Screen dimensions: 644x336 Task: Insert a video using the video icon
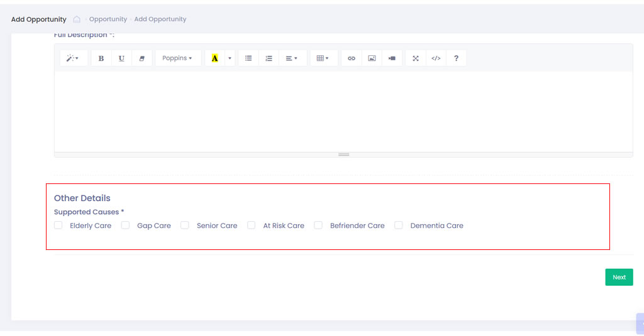392,58
